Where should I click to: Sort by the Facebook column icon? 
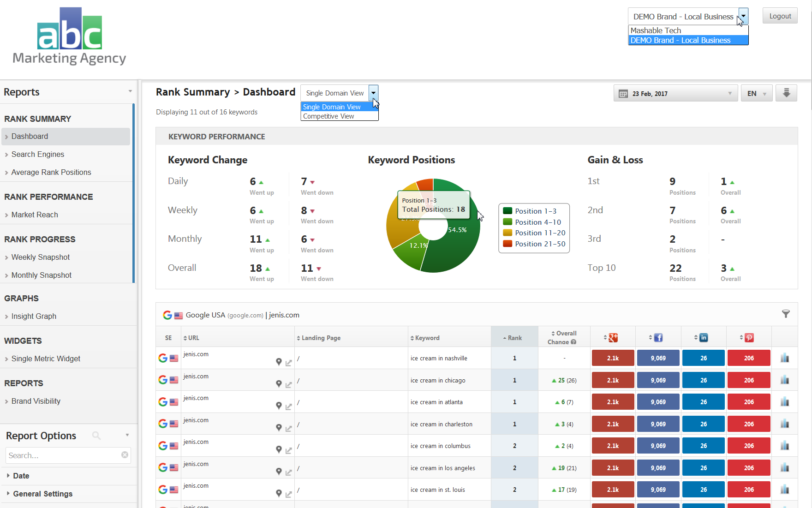pyautogui.click(x=658, y=338)
